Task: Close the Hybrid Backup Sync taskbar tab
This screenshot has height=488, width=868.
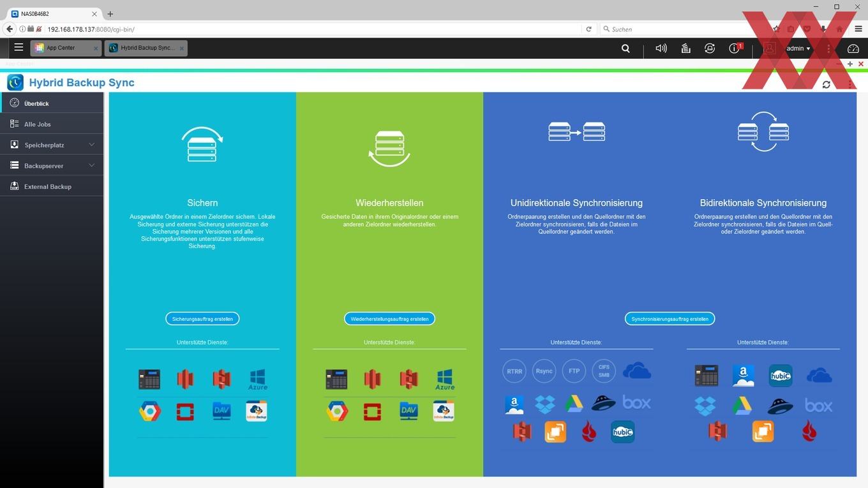Action: (x=182, y=48)
